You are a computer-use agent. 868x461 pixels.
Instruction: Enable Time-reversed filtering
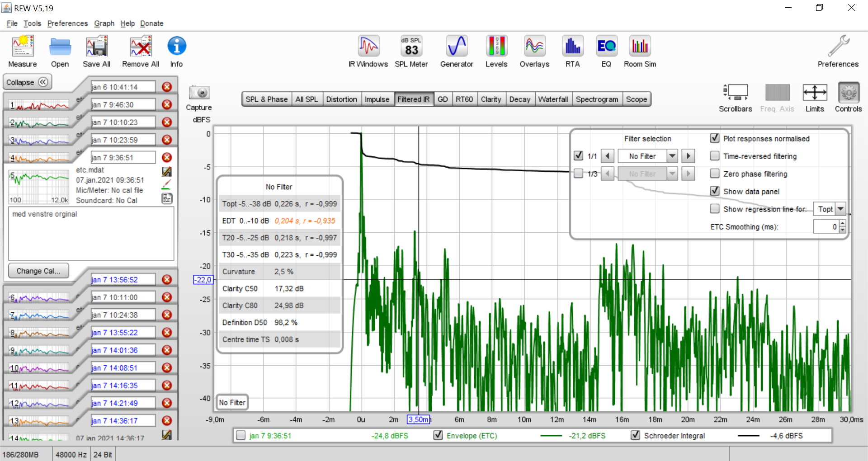click(715, 155)
